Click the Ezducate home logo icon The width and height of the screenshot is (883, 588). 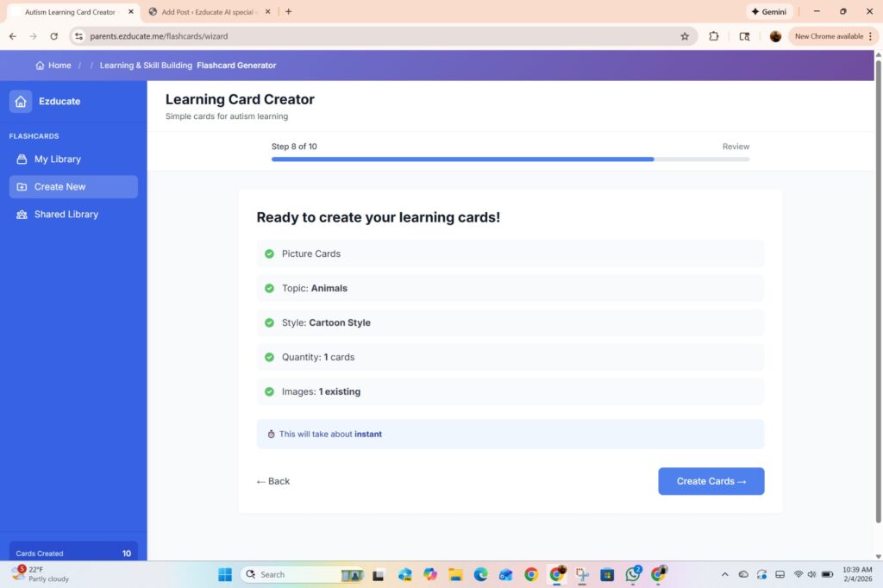click(x=21, y=101)
